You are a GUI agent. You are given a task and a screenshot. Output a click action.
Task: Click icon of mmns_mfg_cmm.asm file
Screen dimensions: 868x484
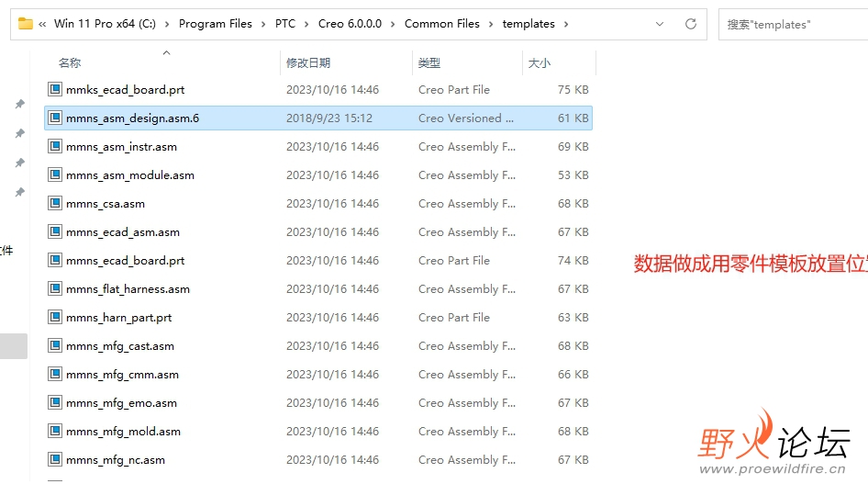(55, 374)
